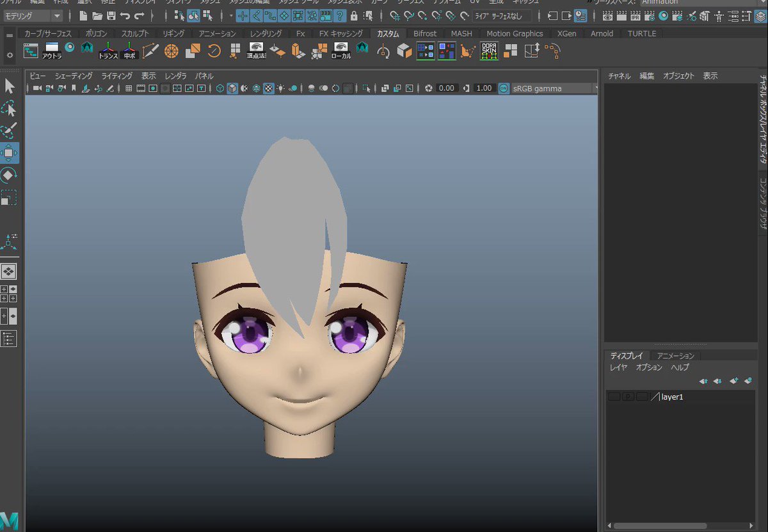Click the exposure value field 0.00
The width and height of the screenshot is (768, 532).
coord(447,88)
